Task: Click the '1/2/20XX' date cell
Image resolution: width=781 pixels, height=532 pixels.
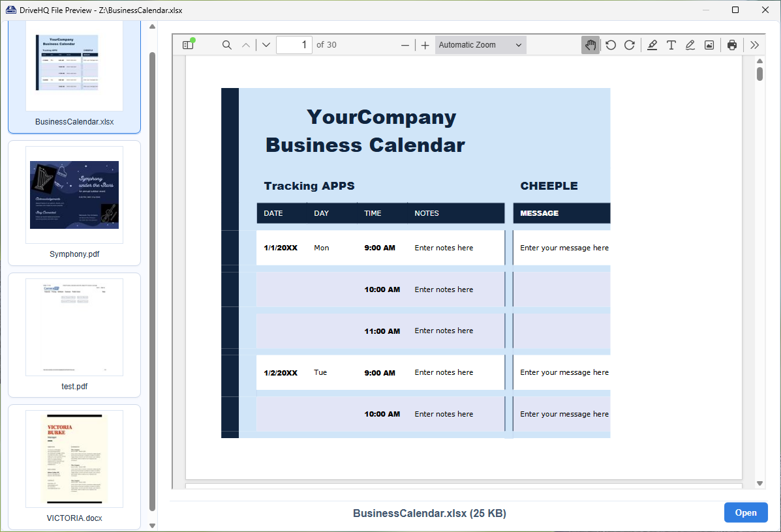Action: pos(281,373)
